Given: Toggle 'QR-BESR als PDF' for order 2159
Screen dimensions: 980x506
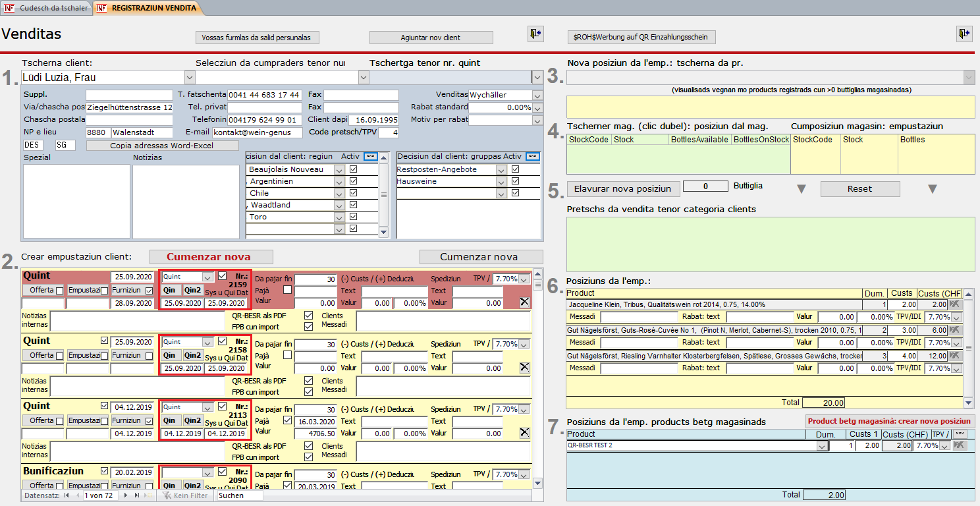Looking at the screenshot, I should coord(308,316).
